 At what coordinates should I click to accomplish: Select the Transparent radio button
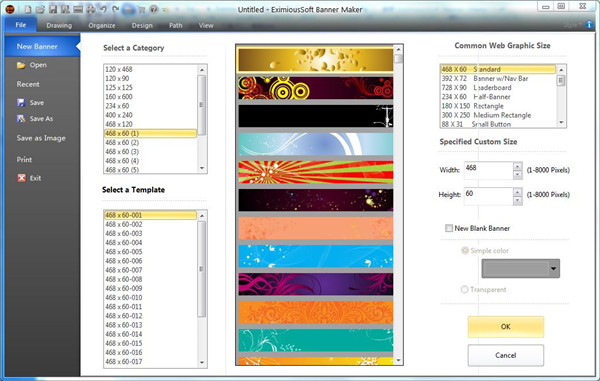[465, 290]
